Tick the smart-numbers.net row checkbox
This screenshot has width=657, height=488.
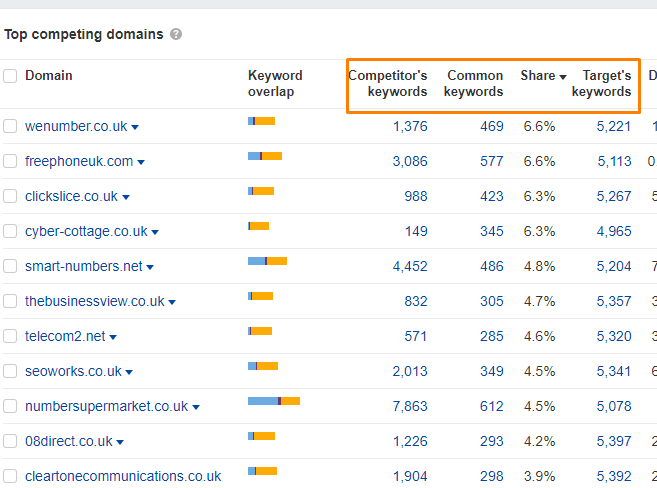click(10, 266)
